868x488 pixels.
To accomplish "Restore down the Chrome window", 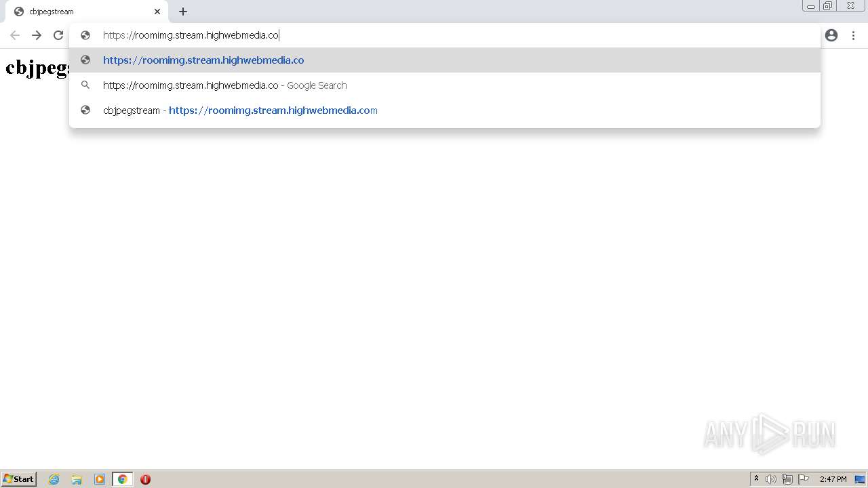I will (x=828, y=6).
